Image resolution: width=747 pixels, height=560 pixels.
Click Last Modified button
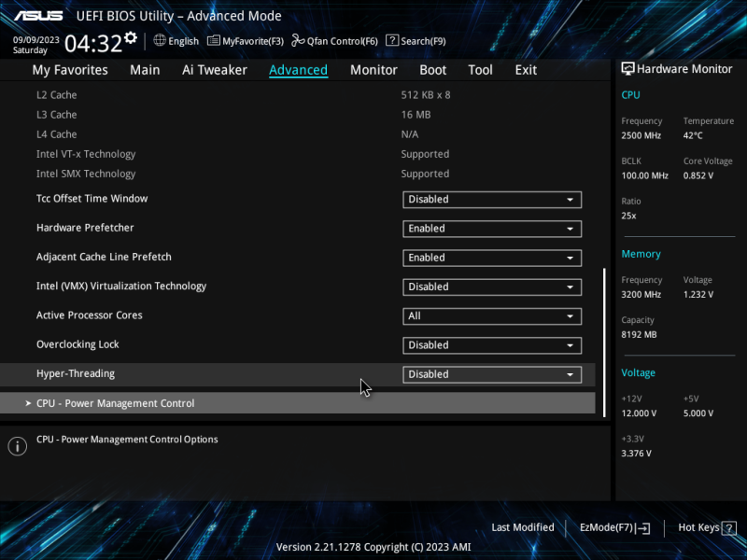(x=523, y=527)
